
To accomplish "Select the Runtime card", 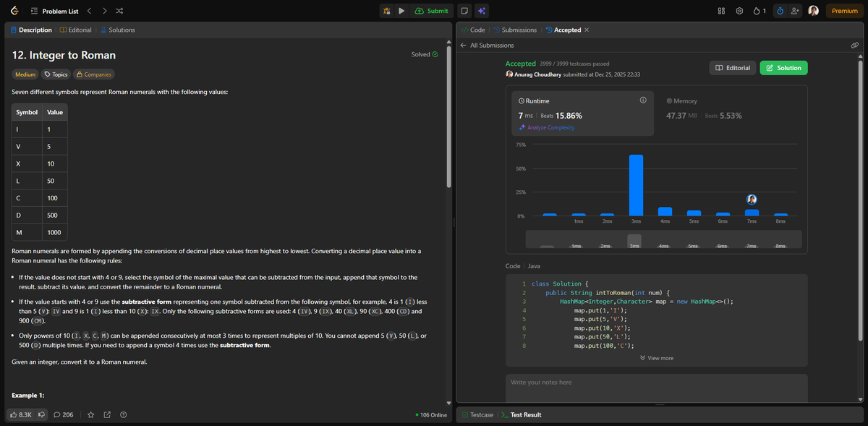I will [x=583, y=113].
